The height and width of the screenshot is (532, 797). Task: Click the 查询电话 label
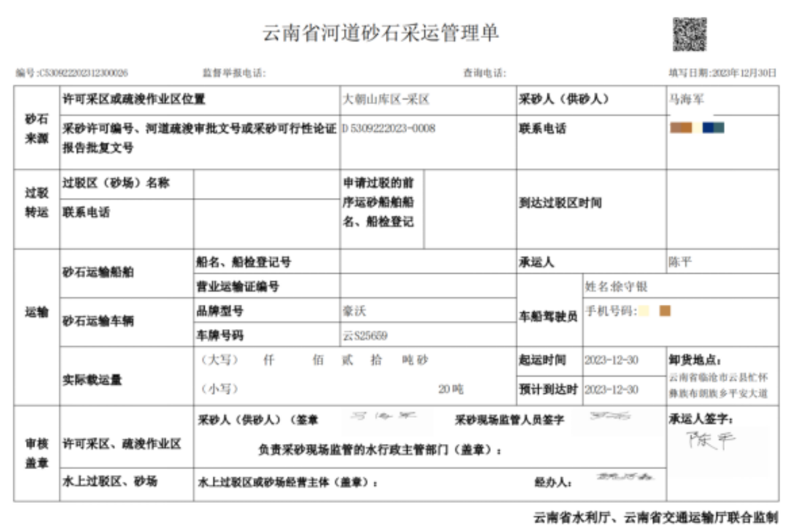click(484, 73)
